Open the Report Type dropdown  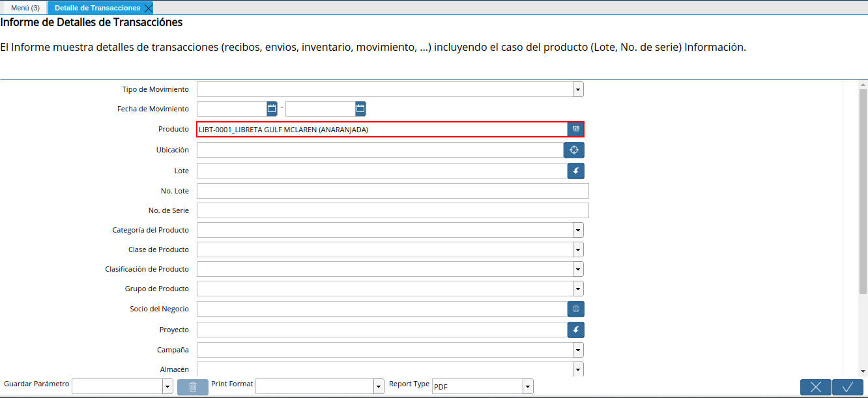coord(528,387)
